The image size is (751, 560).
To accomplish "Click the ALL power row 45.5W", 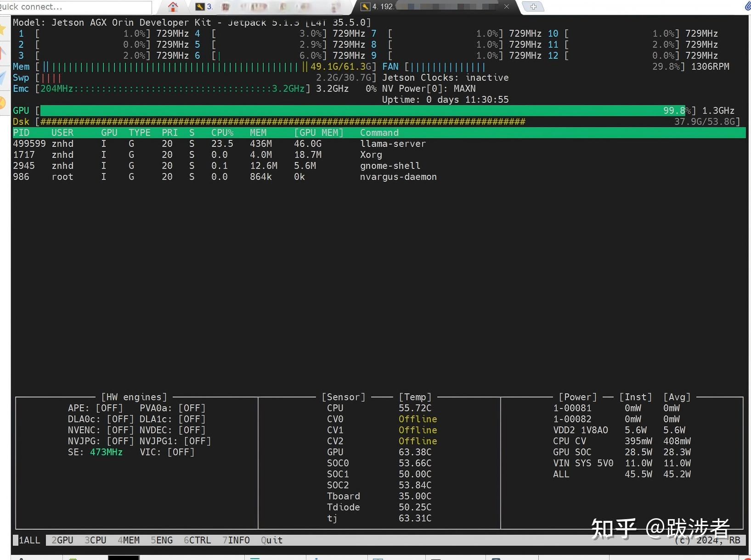I will click(622, 474).
